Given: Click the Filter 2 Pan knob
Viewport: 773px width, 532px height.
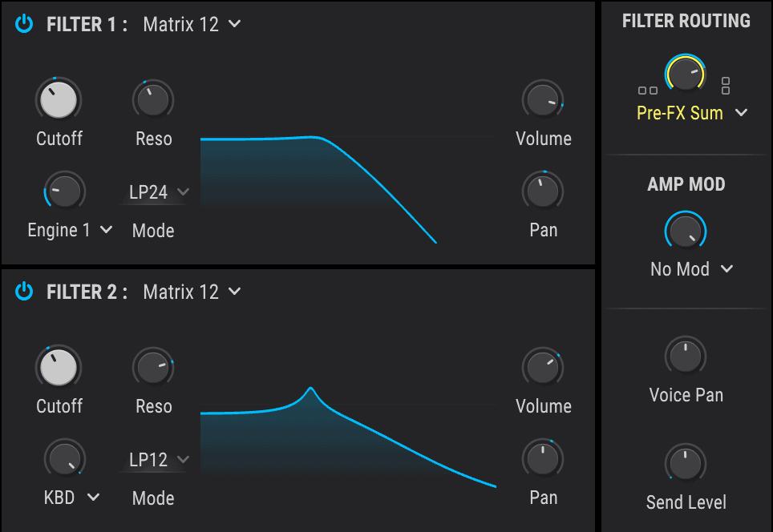Looking at the screenshot, I should coord(543,459).
